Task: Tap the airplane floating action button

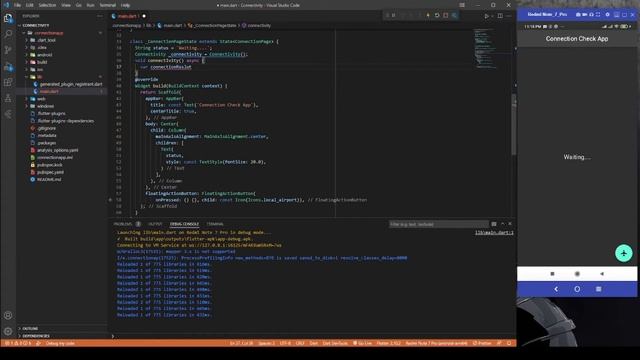Action: click(x=624, y=253)
